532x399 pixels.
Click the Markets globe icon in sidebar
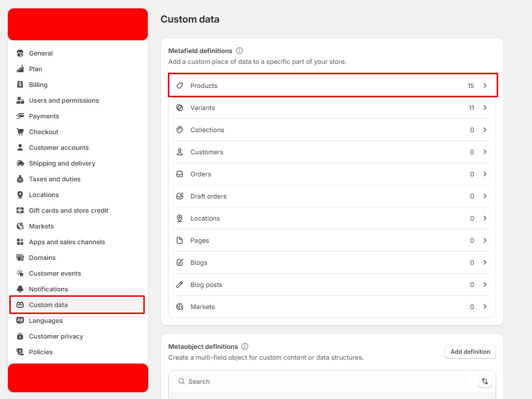(x=20, y=226)
